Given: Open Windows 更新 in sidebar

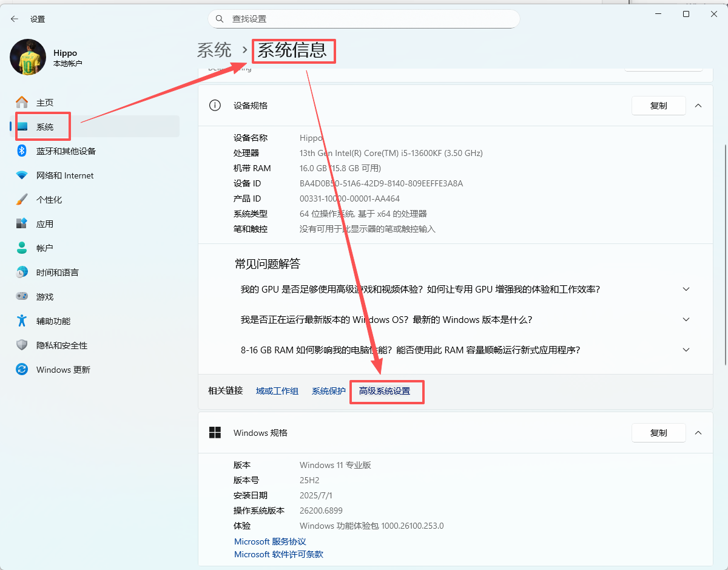Looking at the screenshot, I should 95,370.
